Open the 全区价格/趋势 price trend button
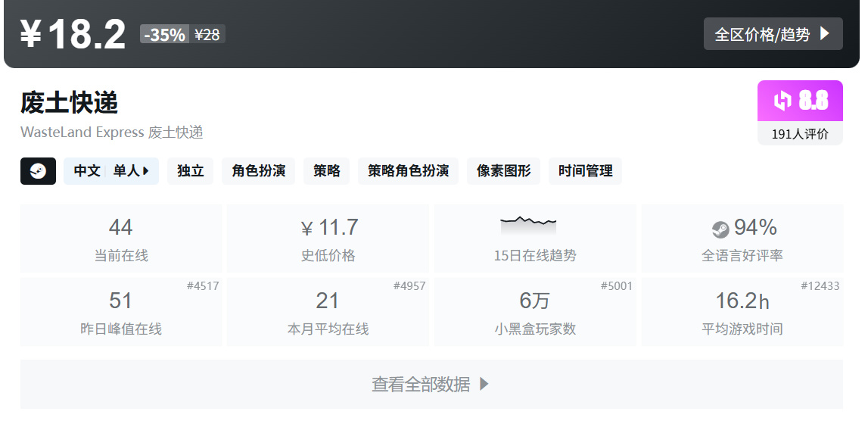This screenshot has width=868, height=424. (x=773, y=34)
